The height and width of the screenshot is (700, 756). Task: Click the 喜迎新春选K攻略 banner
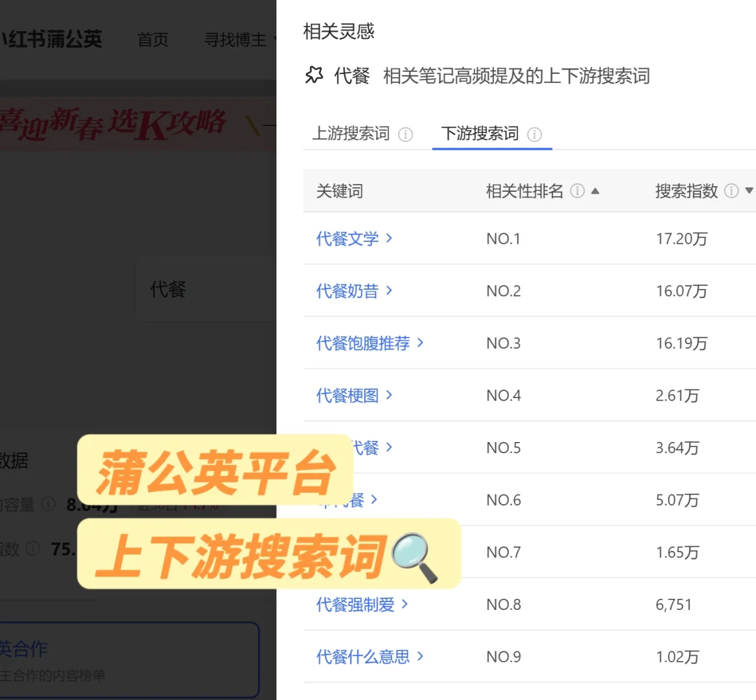click(x=138, y=124)
